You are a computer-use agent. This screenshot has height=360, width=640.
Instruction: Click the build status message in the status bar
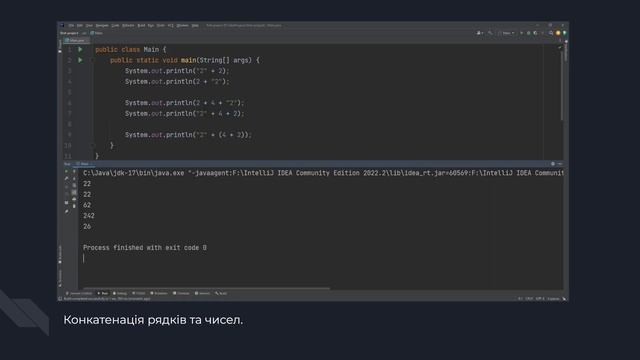tap(107, 299)
